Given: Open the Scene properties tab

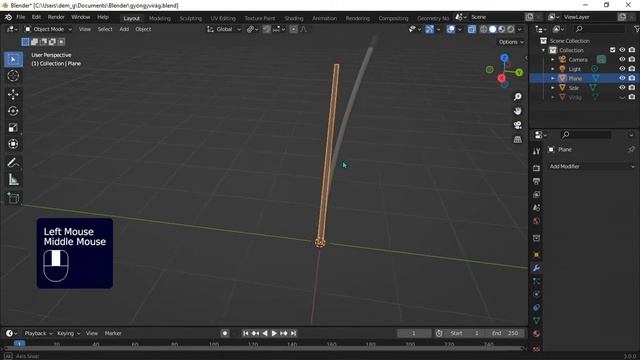Looking at the screenshot, I should [536, 208].
